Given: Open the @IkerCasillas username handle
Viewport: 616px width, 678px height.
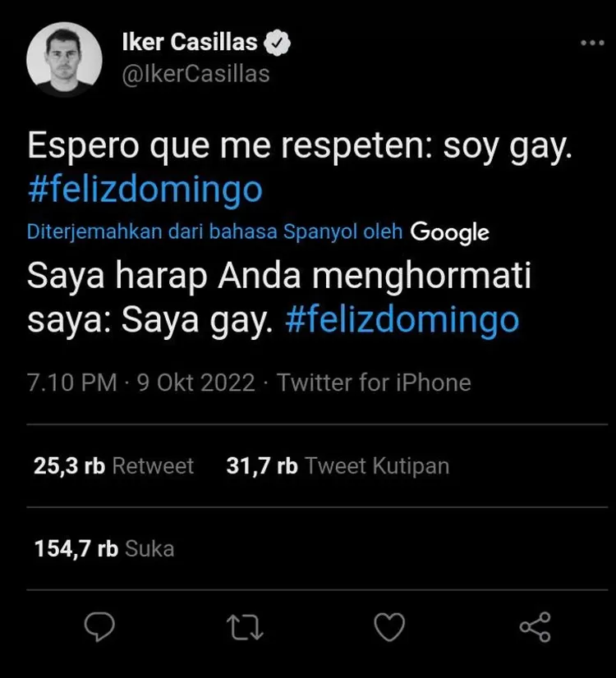Looking at the screenshot, I should tap(195, 73).
